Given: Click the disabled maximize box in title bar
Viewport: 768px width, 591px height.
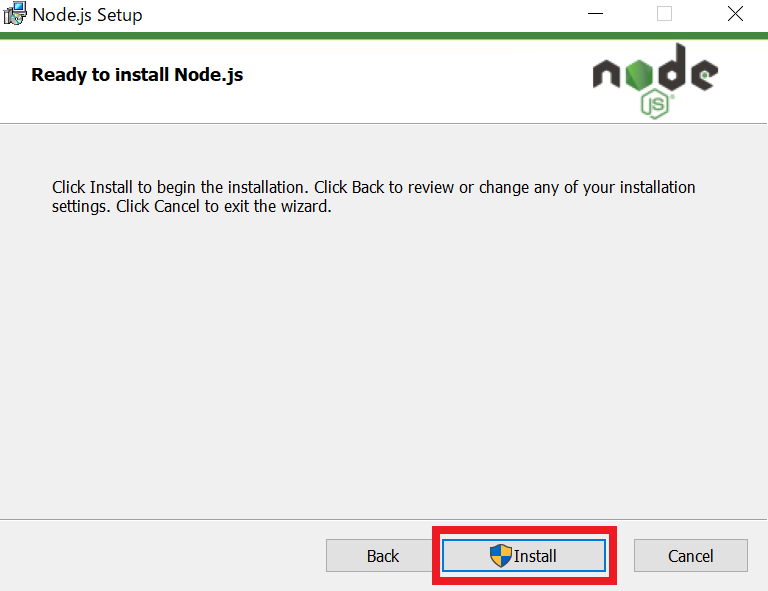Looking at the screenshot, I should [x=664, y=14].
